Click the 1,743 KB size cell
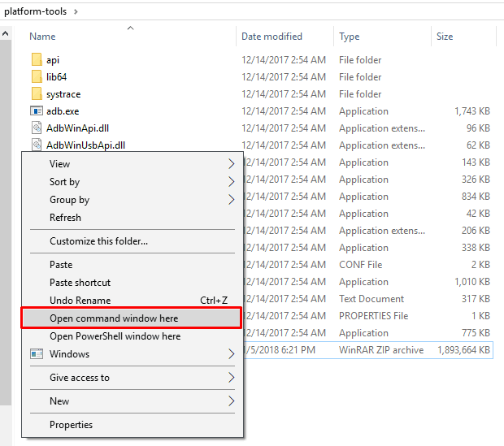This screenshot has height=446, width=504. 472,110
